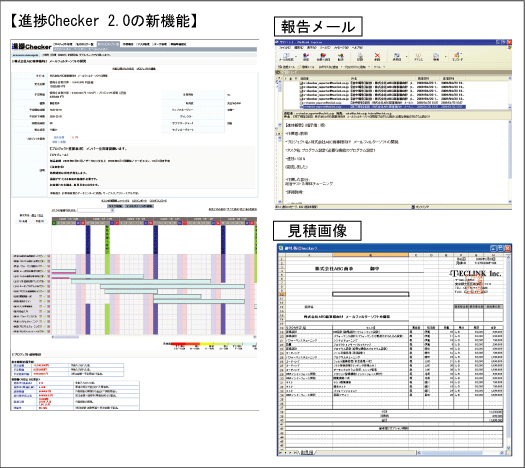Click the 株式会社ABC商事 text in the Excel sheet
The width and height of the screenshot is (525, 468).
[x=334, y=268]
